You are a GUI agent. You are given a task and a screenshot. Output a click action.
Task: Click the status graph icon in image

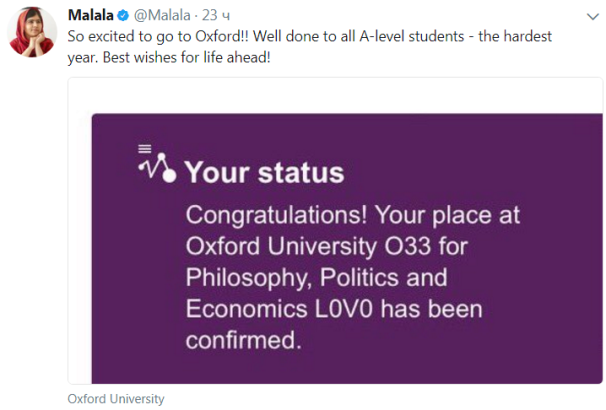(x=156, y=169)
